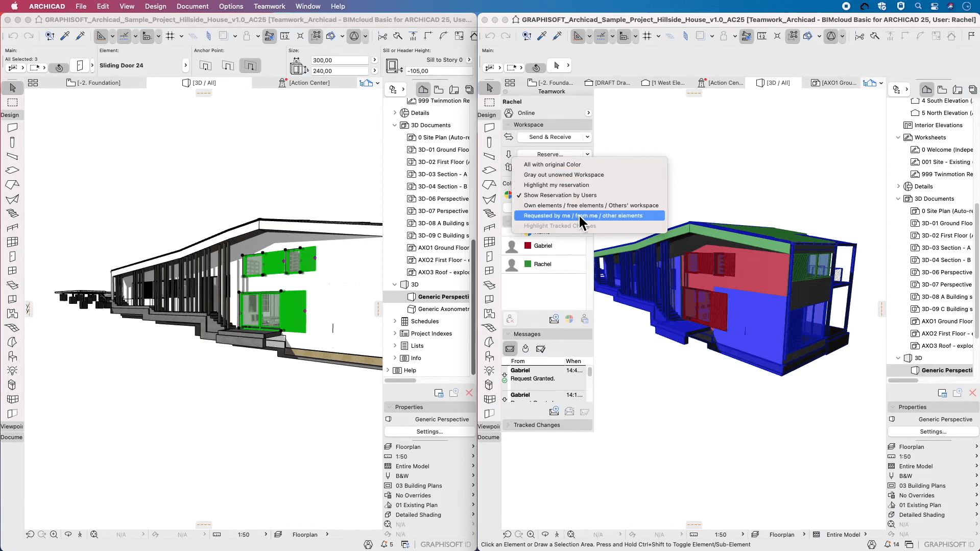
Task: Open the Teamwork menu
Action: [x=269, y=6]
